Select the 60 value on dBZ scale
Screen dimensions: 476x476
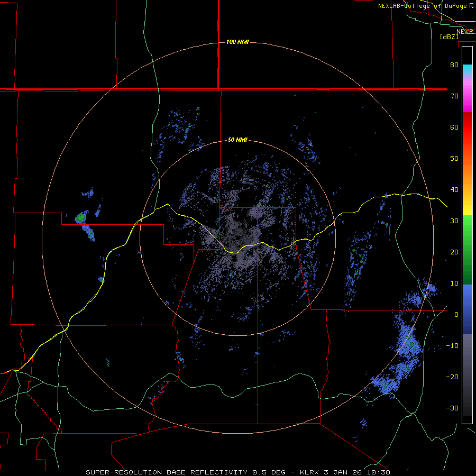pyautogui.click(x=454, y=127)
